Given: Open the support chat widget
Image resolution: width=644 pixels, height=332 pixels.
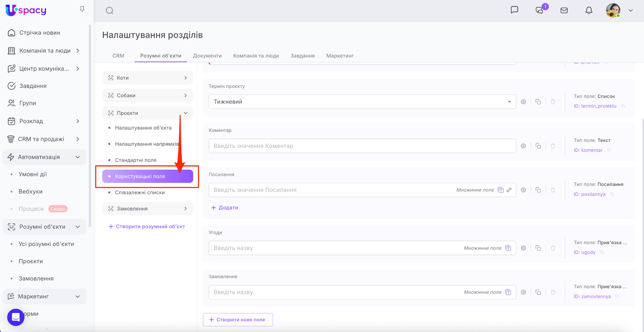Looking at the screenshot, I should 16,317.
